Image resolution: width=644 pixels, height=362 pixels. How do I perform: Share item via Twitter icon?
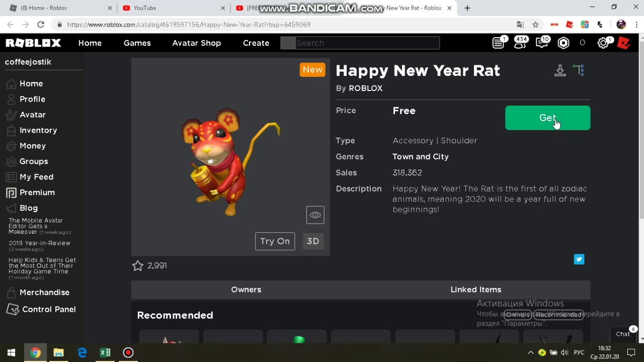(x=579, y=259)
